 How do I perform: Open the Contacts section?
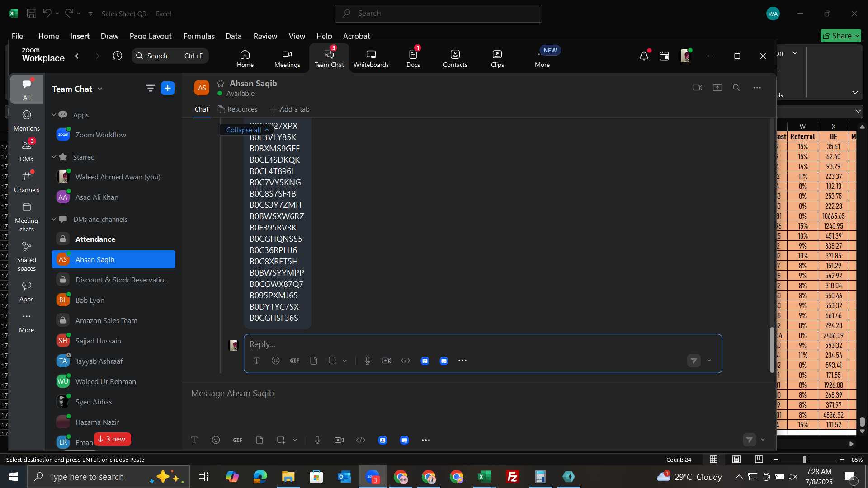pyautogui.click(x=455, y=58)
